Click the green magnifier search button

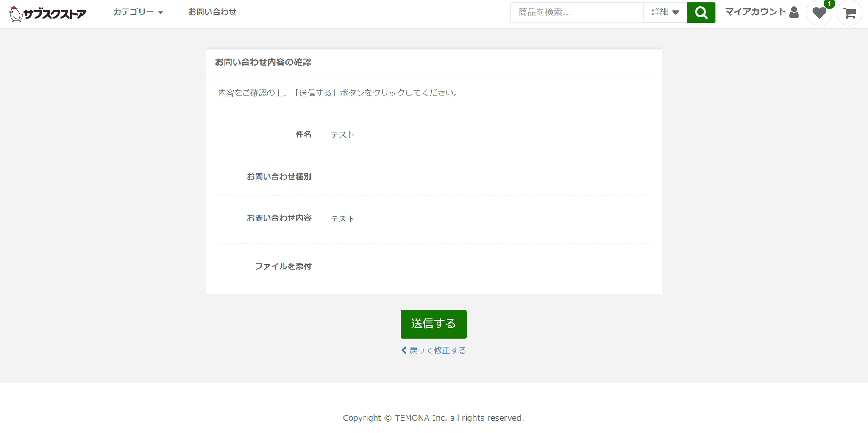pyautogui.click(x=701, y=13)
